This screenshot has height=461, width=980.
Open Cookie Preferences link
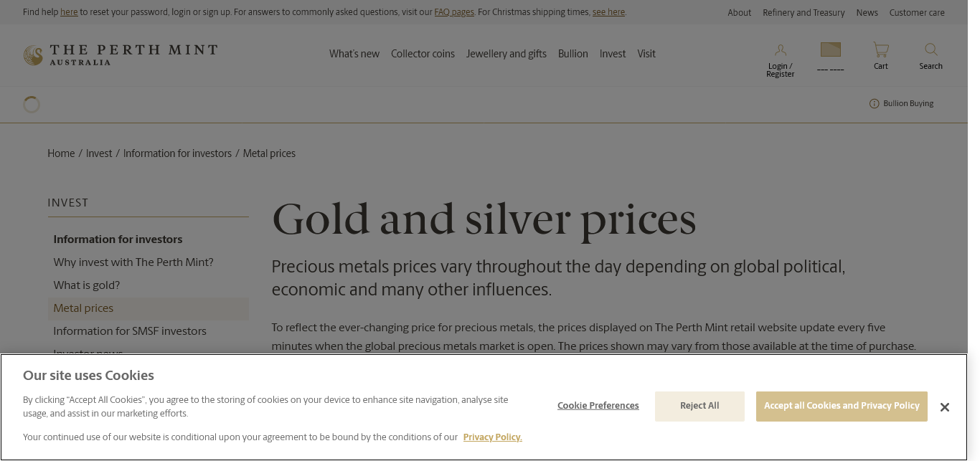[x=598, y=406]
